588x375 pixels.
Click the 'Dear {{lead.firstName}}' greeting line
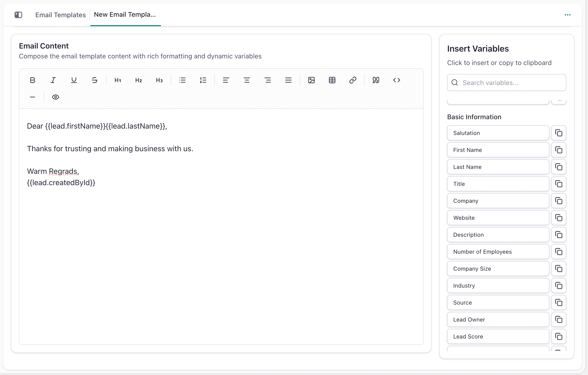(x=97, y=126)
